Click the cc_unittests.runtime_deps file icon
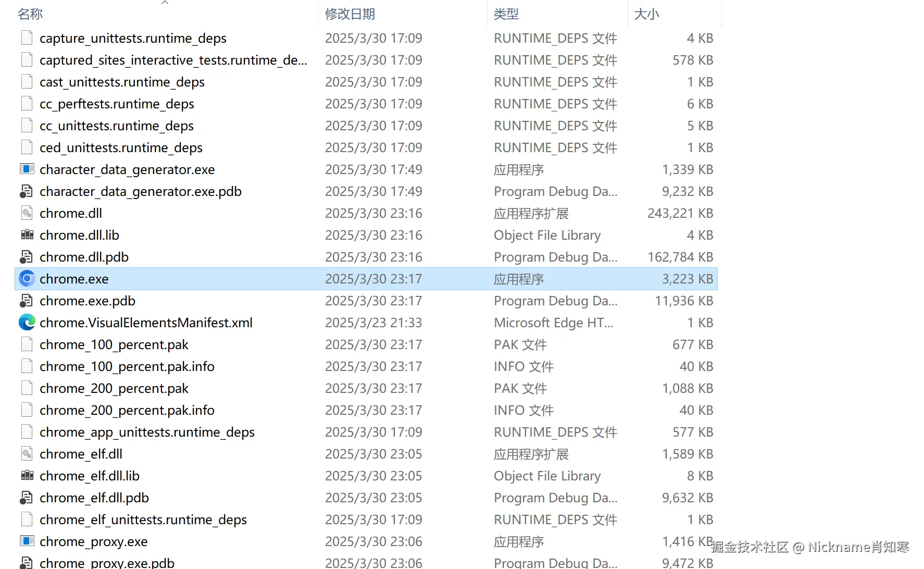Screen dimensions: 924x569 click(27, 126)
